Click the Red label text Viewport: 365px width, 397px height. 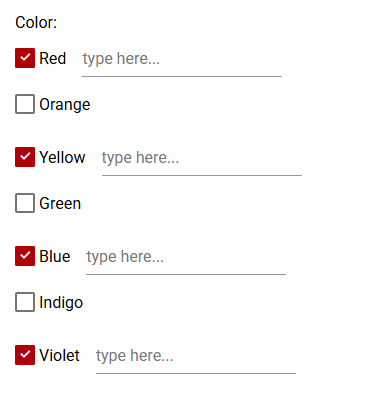[53, 58]
